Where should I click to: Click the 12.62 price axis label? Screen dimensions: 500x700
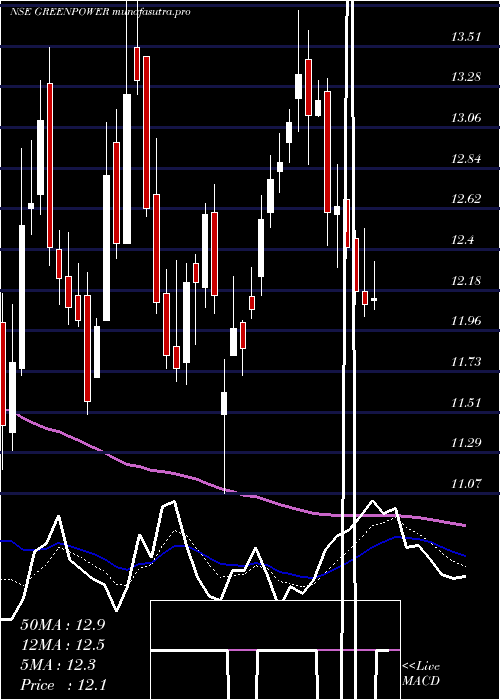(466, 199)
